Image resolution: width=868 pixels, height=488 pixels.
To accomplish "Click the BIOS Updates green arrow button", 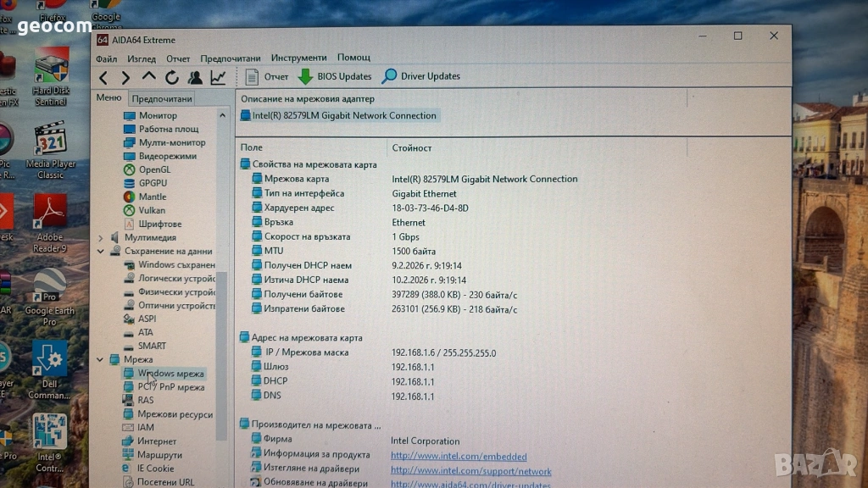I will [x=335, y=76].
